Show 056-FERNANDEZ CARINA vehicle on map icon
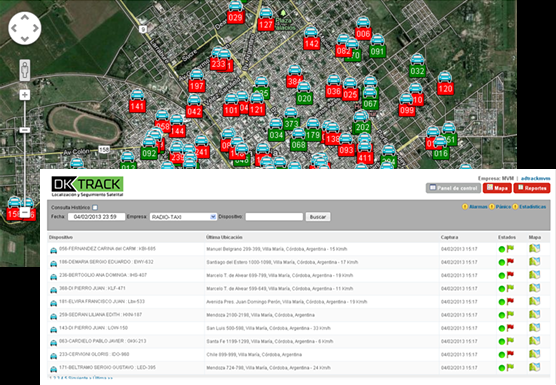The height and width of the screenshot is (385, 556). [x=534, y=249]
